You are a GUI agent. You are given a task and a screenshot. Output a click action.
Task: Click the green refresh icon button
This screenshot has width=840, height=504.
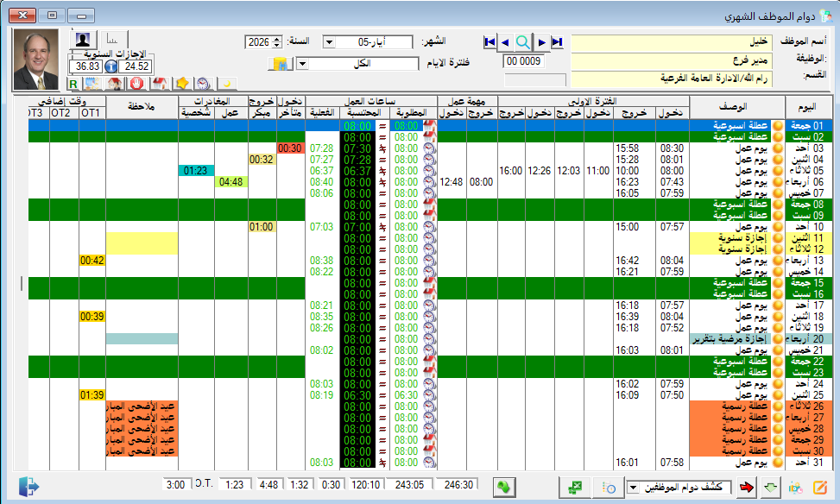[x=503, y=487]
